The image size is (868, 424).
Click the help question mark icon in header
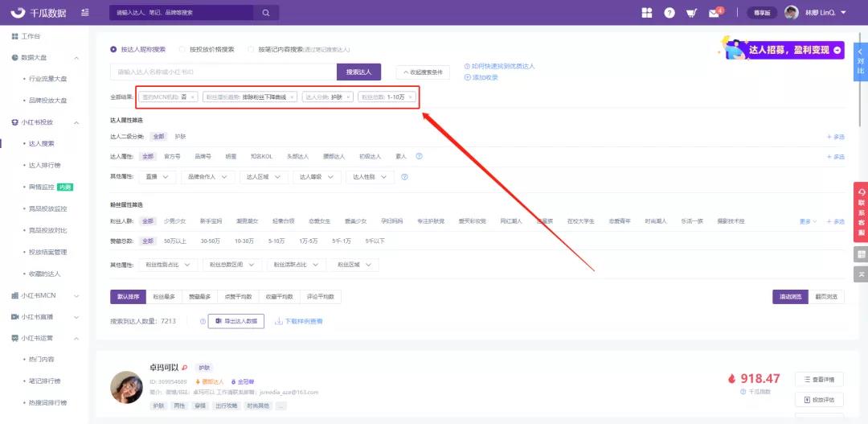pos(669,13)
